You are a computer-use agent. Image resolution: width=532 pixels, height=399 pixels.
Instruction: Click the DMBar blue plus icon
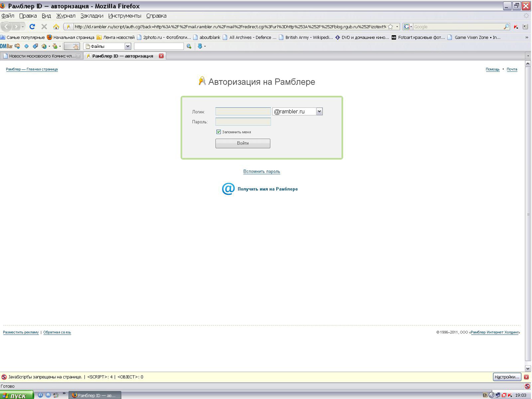26,46
